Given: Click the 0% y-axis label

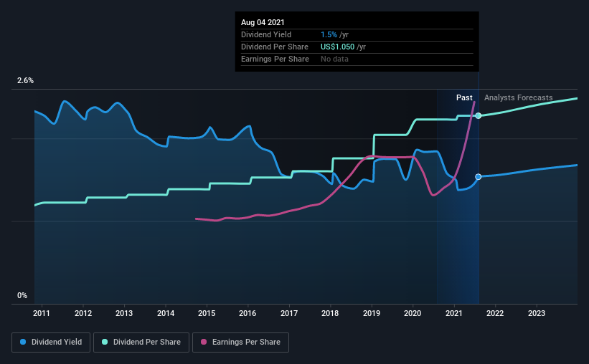Looking at the screenshot, I should coord(22,295).
